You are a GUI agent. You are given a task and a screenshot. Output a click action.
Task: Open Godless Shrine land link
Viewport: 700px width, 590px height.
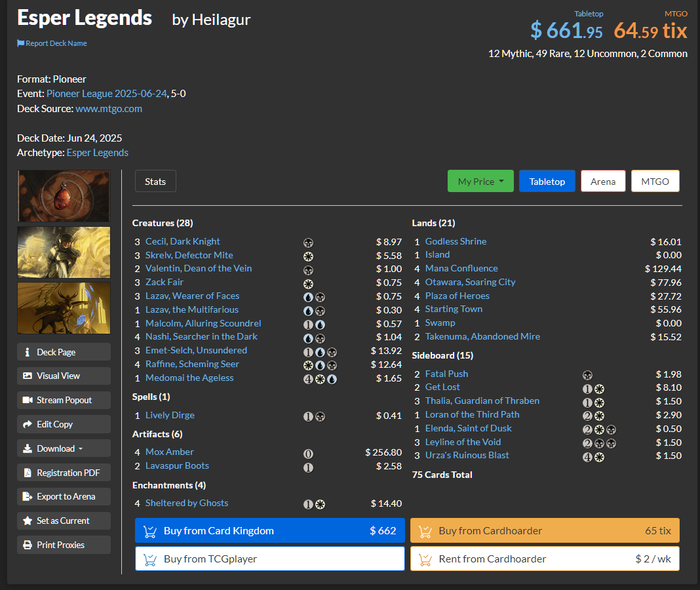coord(456,241)
